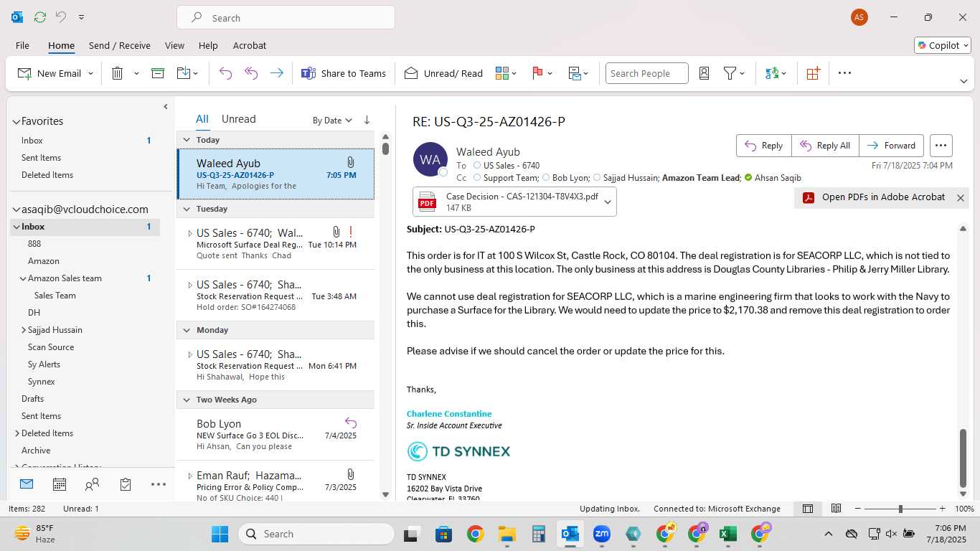
Task: Click the ribbon Reply arrow icon
Action: click(x=225, y=73)
